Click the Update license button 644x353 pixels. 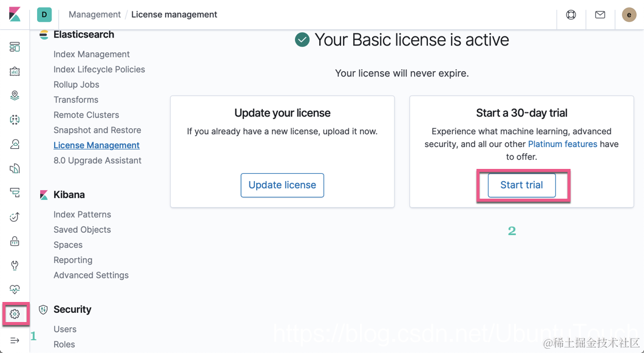click(282, 185)
